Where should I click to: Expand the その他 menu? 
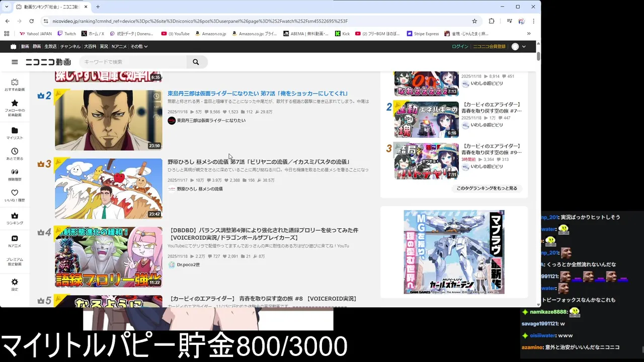click(139, 46)
